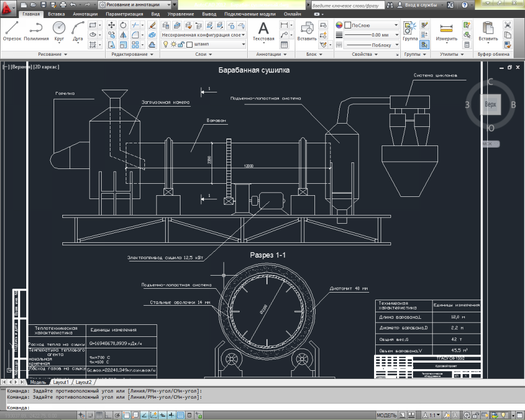Open the quick calculator
Screen dimensions: 525x420
467,44
